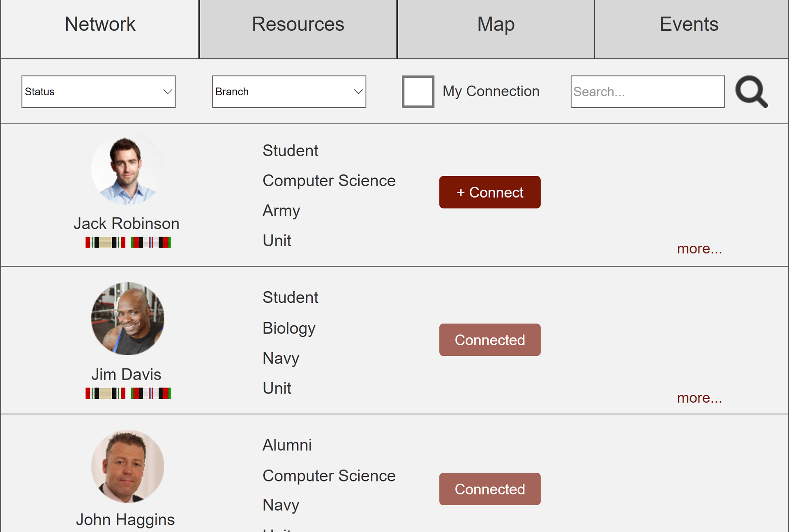Open Jack Robinson's profile photo
789x532 pixels.
tap(128, 169)
